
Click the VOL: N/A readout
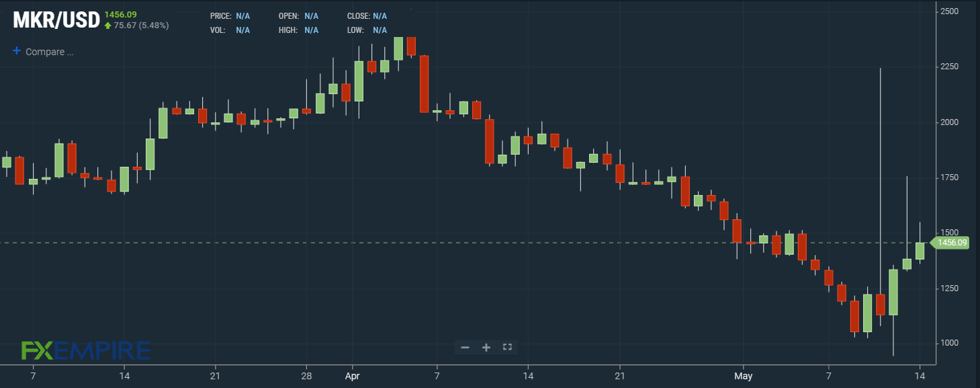point(230,30)
